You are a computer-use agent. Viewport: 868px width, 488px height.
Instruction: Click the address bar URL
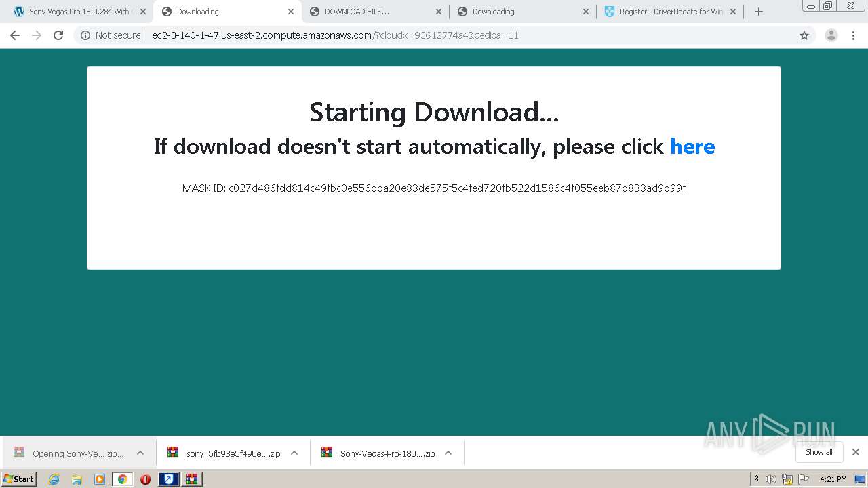click(x=335, y=35)
